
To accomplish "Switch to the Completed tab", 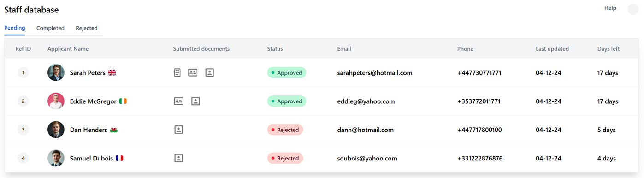I will (x=50, y=28).
